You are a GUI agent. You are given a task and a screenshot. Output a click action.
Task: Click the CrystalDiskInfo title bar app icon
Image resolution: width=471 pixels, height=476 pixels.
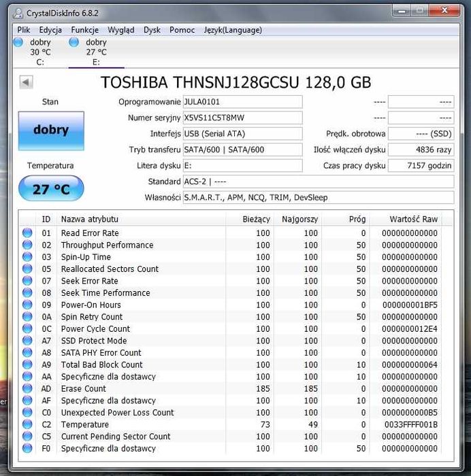18,13
